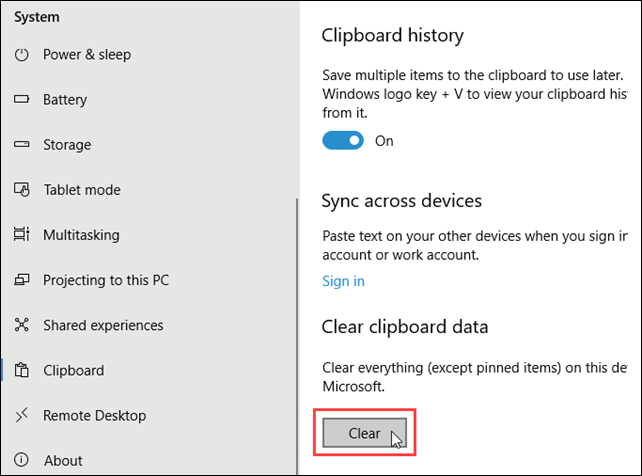Click the Storage drive icon
Viewport: 642px width, 476px height.
coord(22,144)
